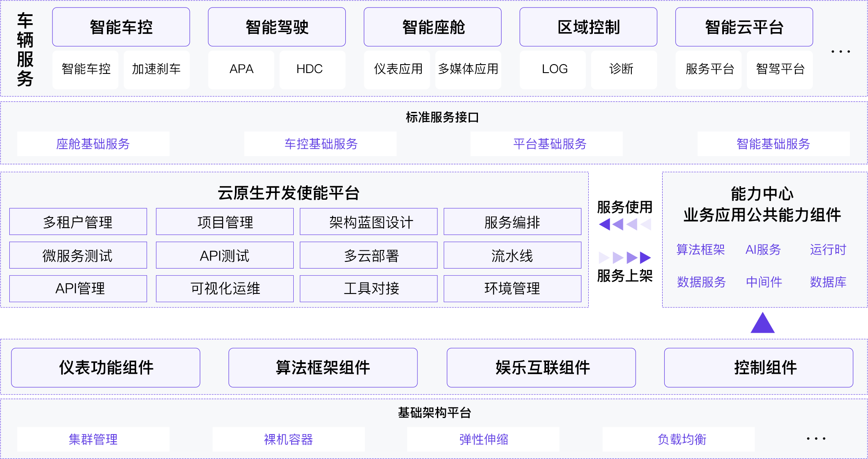
Task: Open the 集群管理 link in 基础架构平台
Action: point(93,439)
